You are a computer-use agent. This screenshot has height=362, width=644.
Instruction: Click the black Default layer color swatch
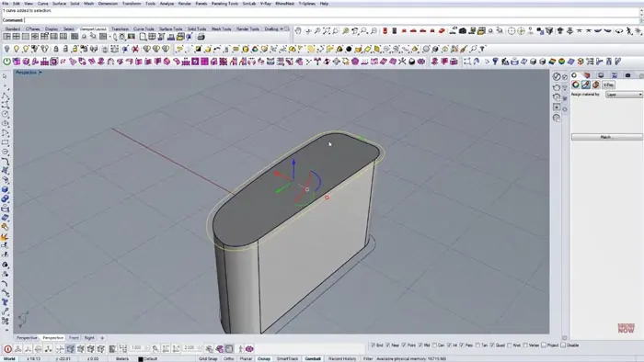tap(141, 359)
